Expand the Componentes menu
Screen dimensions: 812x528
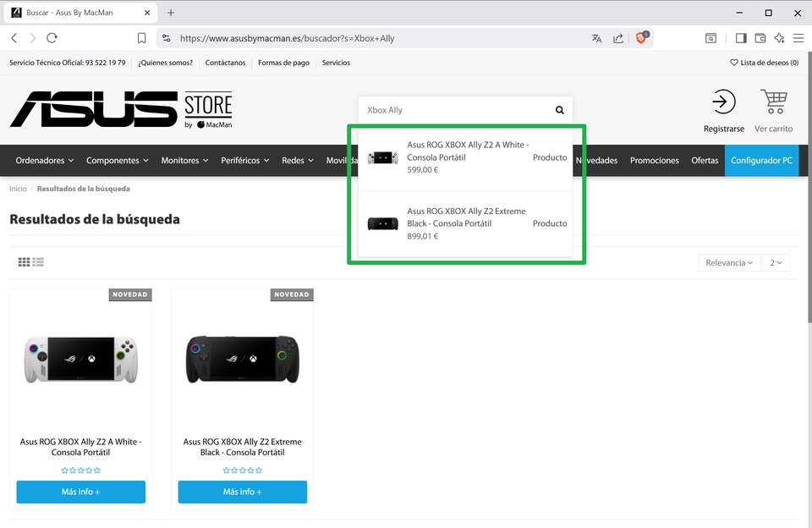tap(118, 161)
